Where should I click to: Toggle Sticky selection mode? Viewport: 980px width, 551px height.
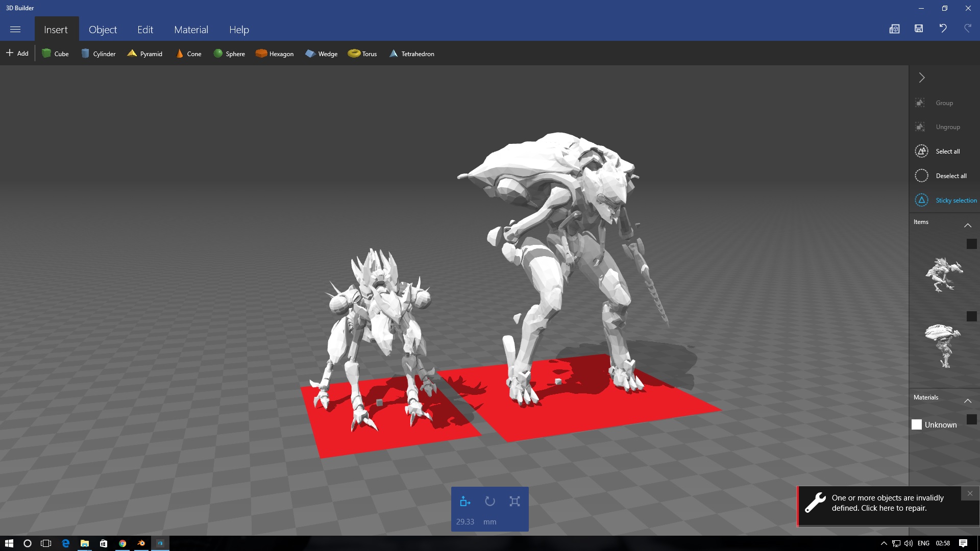click(946, 201)
